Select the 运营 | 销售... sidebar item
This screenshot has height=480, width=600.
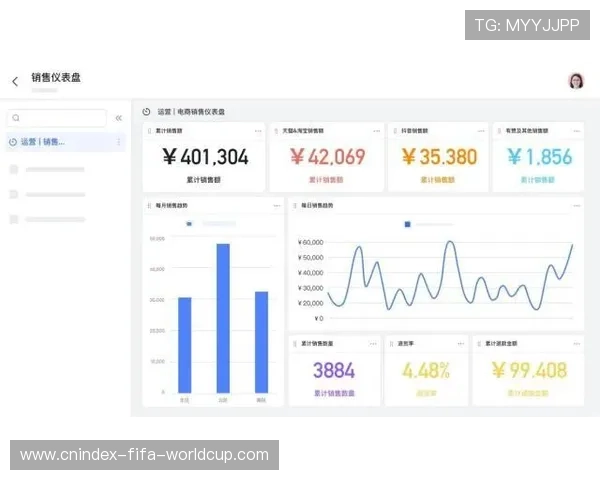point(65,142)
